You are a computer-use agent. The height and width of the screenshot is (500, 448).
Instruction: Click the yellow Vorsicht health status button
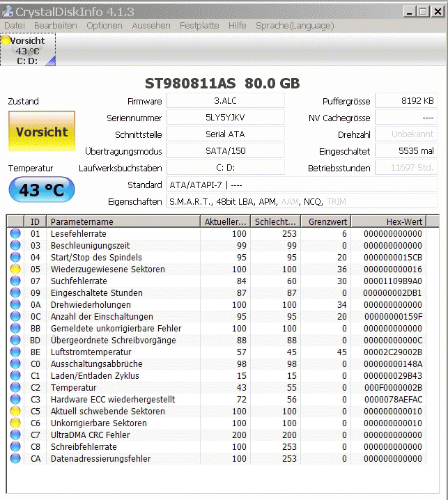[42, 131]
